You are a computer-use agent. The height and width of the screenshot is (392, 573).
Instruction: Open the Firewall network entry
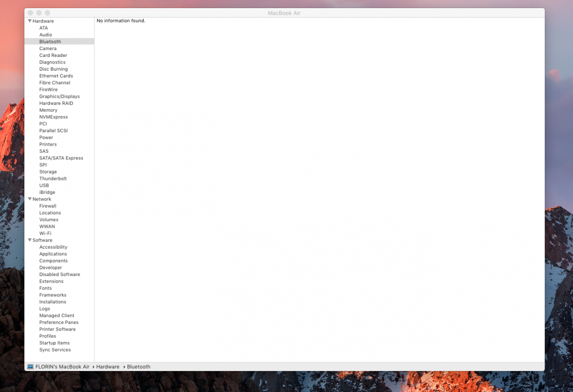click(48, 206)
